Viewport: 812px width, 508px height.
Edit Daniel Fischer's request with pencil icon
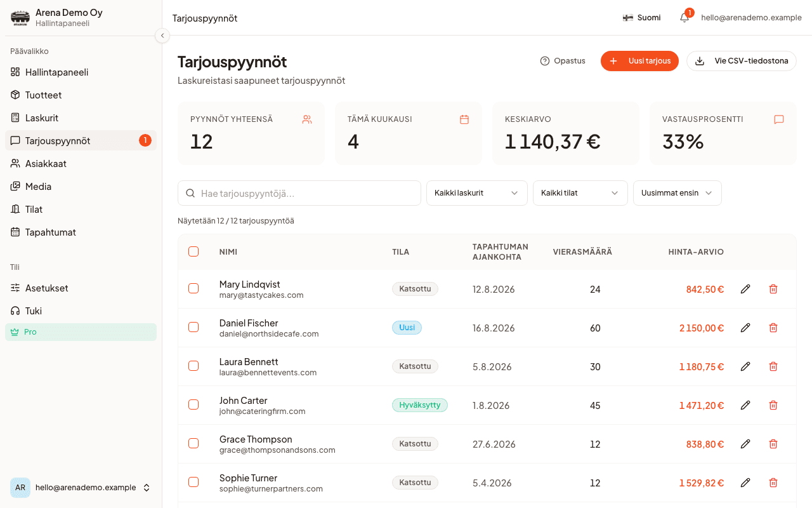coord(745,328)
